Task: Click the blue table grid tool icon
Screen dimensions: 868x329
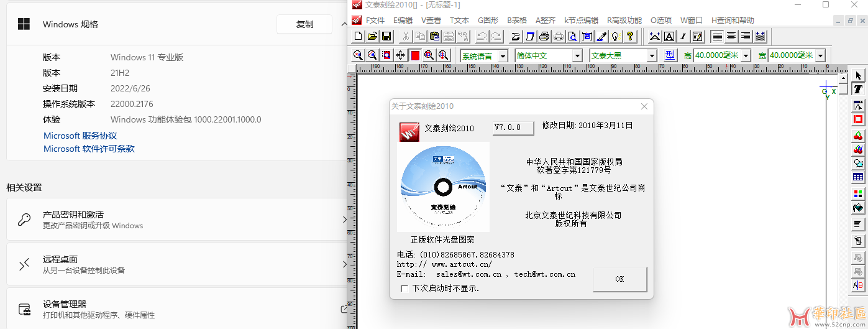Action: (x=858, y=177)
